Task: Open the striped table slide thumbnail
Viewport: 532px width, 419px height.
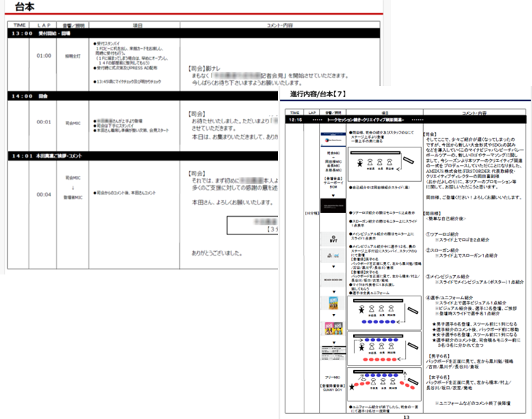Action: [x=334, y=353]
